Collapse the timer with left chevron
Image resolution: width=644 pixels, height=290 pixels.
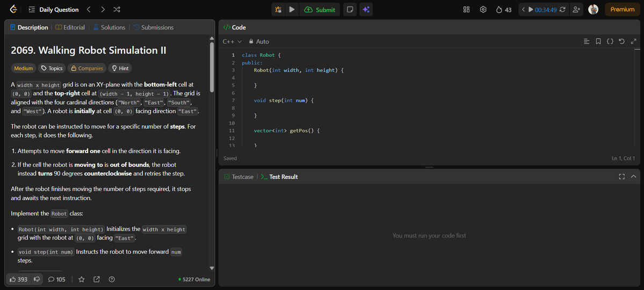(523, 10)
